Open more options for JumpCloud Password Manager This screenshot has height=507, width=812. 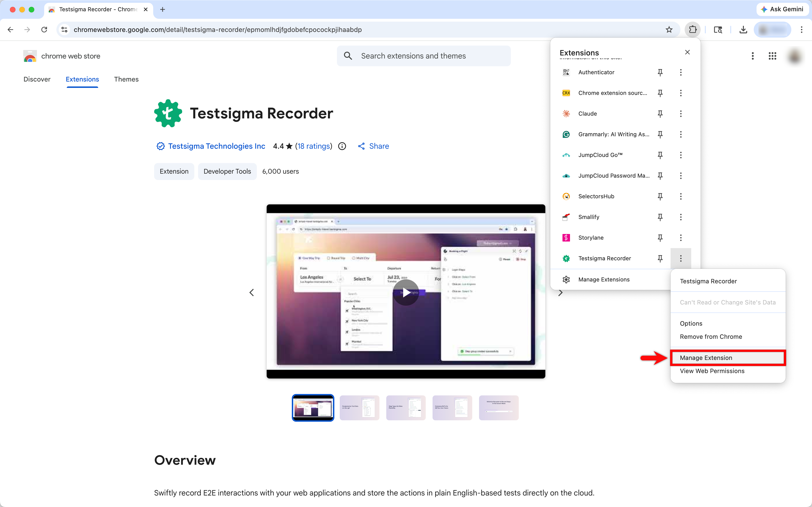point(681,176)
